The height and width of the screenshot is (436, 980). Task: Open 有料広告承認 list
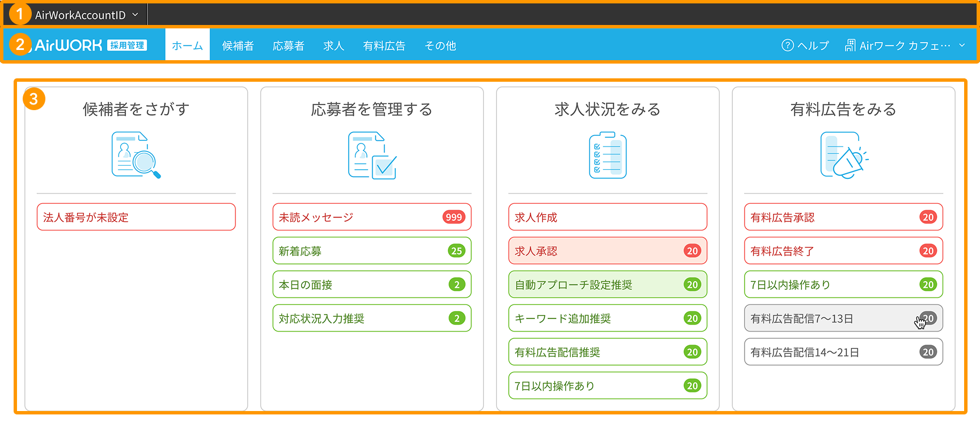(x=844, y=217)
